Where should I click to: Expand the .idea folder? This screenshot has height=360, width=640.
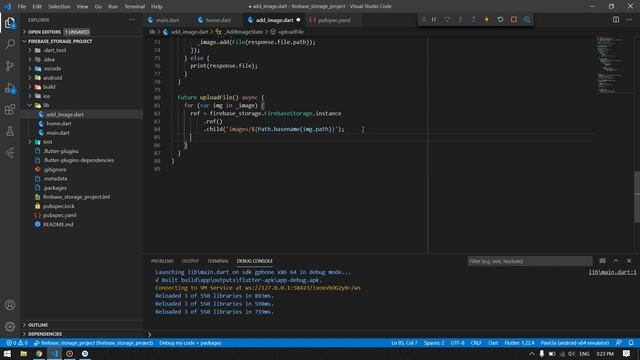pos(30,60)
